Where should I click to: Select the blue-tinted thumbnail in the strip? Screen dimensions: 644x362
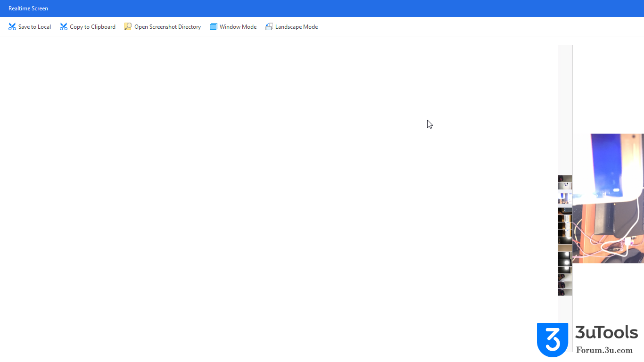(565, 197)
